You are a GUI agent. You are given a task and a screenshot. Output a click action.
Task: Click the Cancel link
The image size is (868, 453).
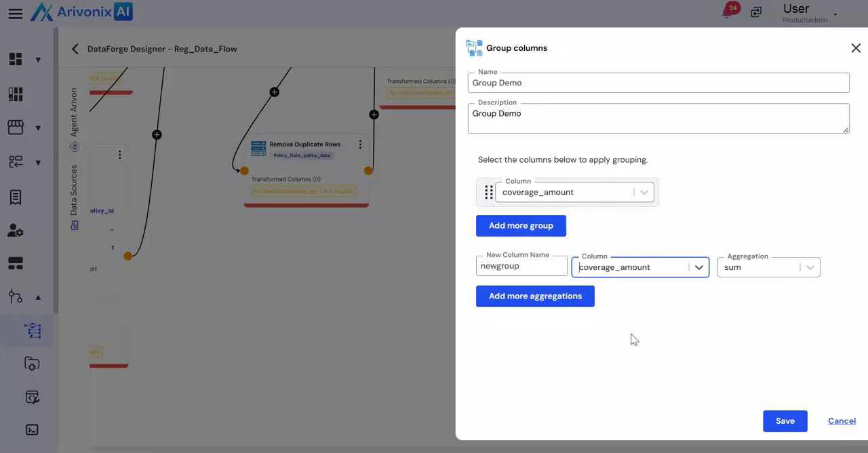pyautogui.click(x=842, y=421)
